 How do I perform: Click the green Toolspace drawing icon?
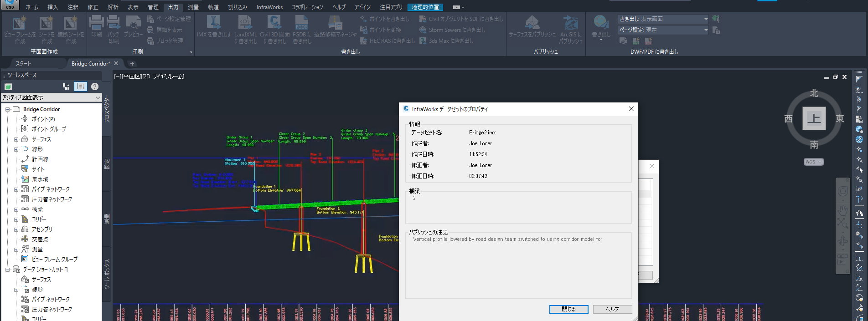coord(8,87)
